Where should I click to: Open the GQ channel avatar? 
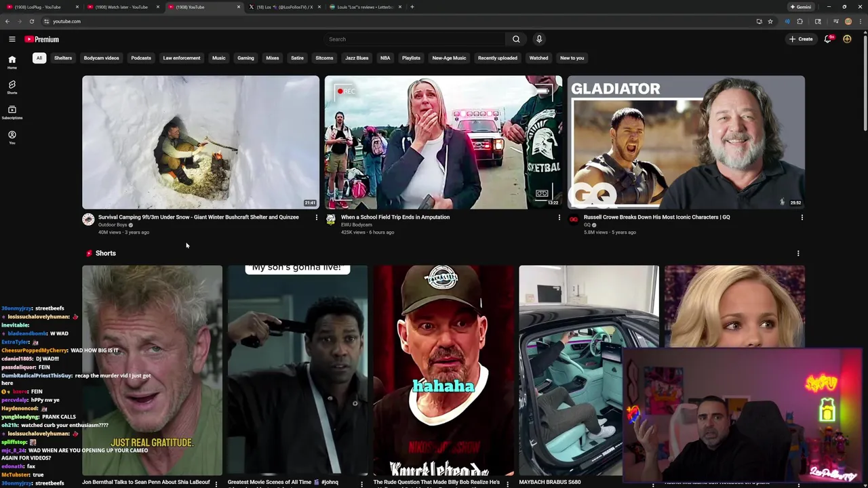point(573,219)
